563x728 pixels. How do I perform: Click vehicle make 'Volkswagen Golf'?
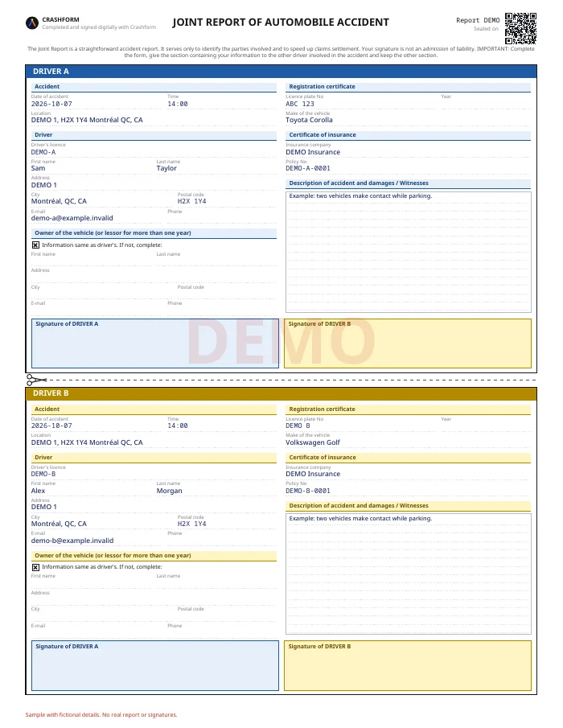click(313, 442)
